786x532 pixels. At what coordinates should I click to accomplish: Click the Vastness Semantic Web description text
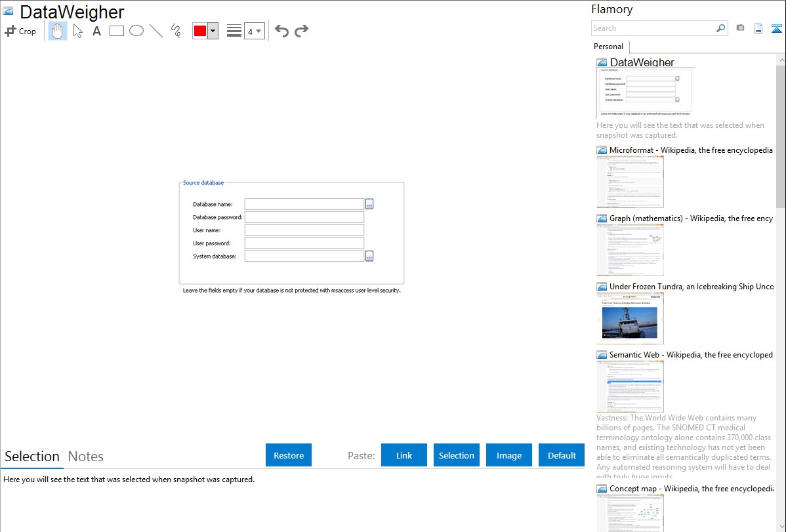pos(684,447)
